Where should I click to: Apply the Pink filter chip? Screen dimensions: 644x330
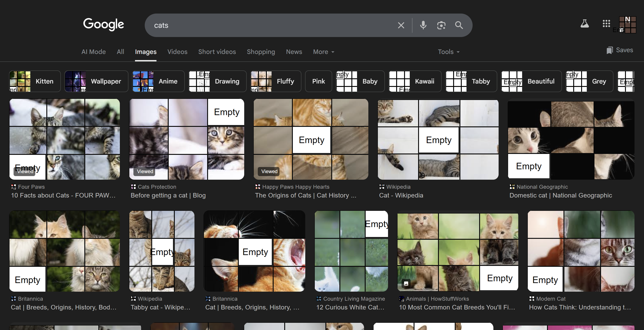pos(318,81)
